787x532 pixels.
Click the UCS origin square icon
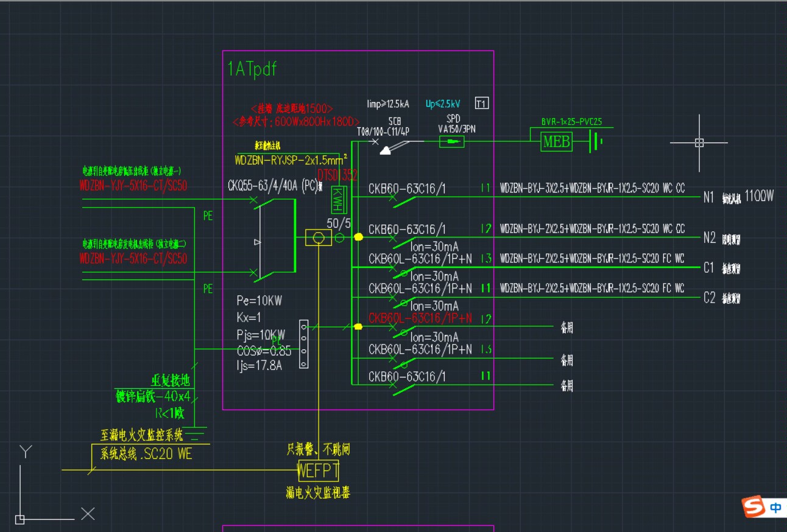(x=19, y=519)
